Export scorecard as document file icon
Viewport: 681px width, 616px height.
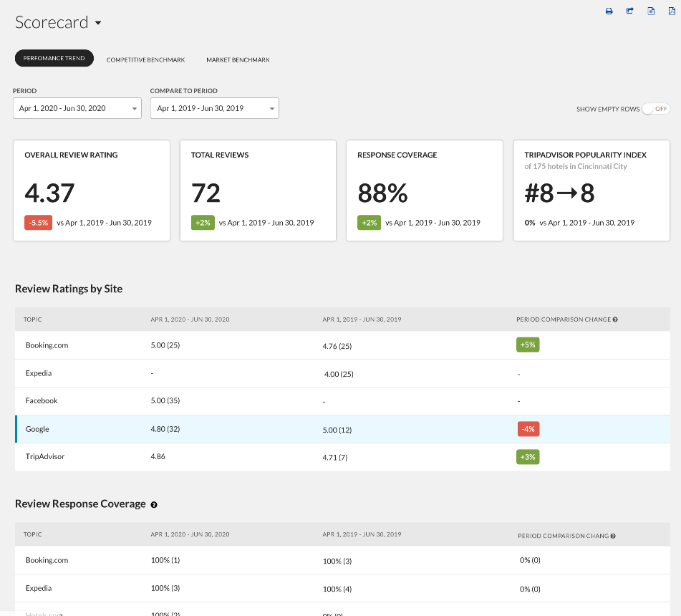tap(651, 11)
